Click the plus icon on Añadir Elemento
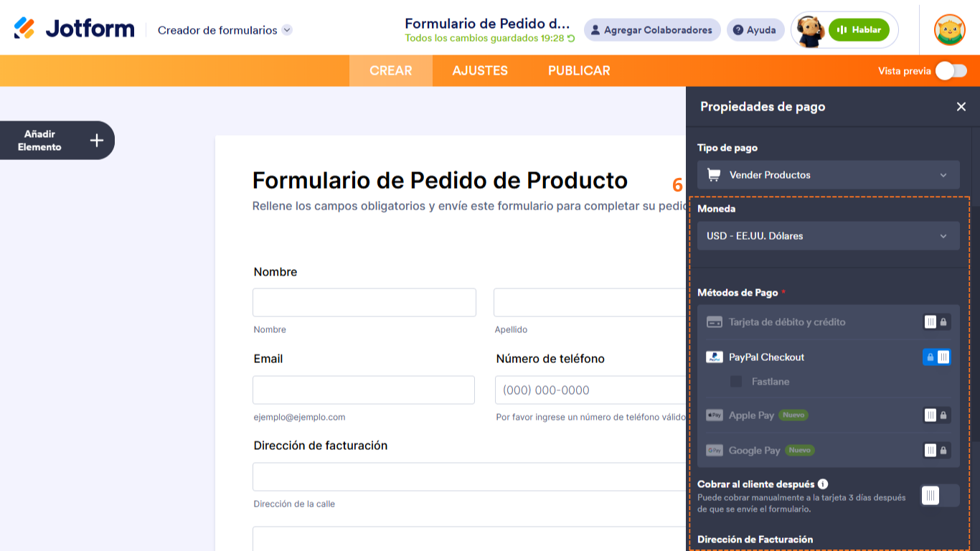This screenshot has height=551, width=980. pyautogui.click(x=97, y=141)
